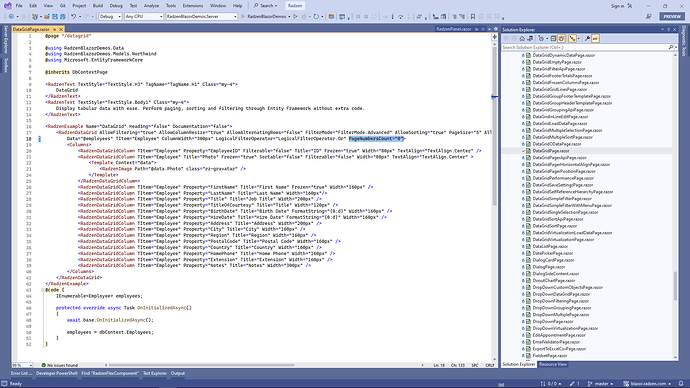
Task: Click No issues found indicator
Action: [59, 365]
